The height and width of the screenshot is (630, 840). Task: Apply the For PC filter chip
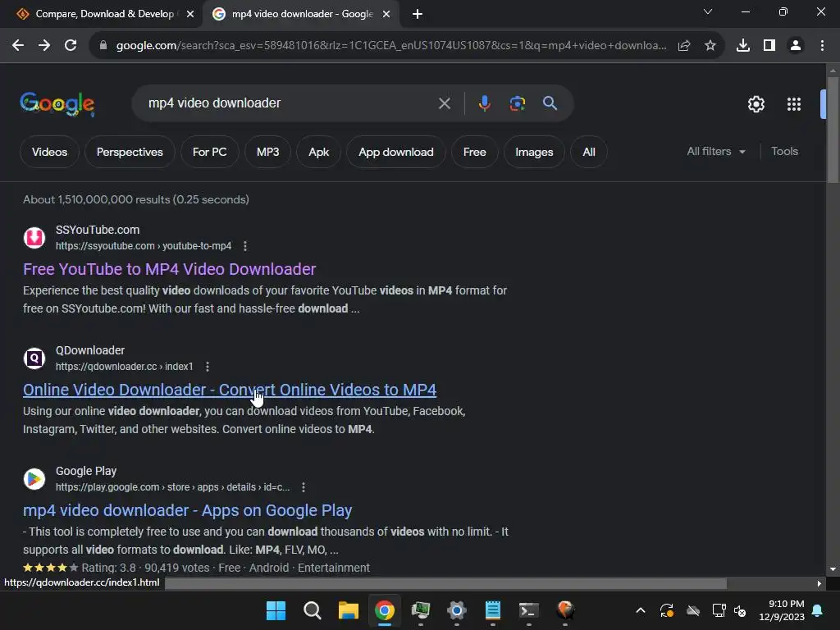pos(209,152)
